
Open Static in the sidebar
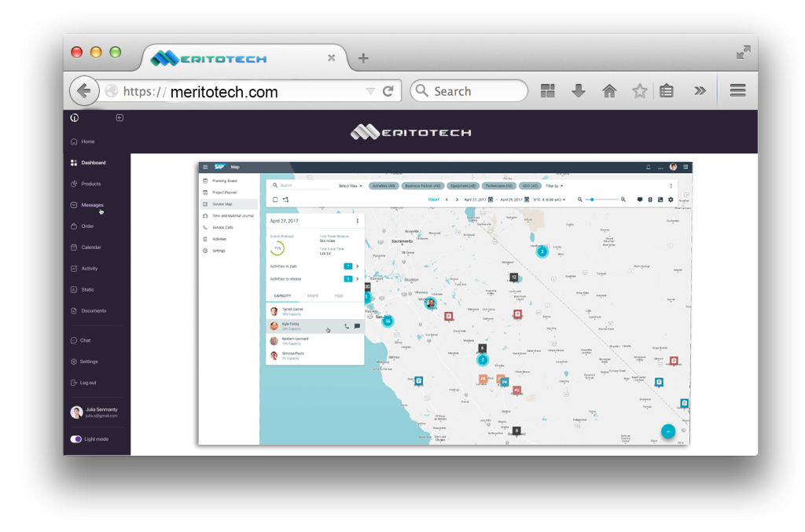[x=82, y=289]
